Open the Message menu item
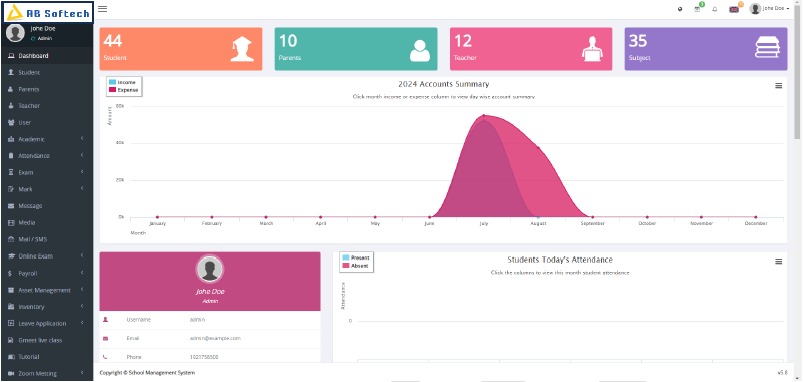The image size is (805, 382). [x=47, y=206]
